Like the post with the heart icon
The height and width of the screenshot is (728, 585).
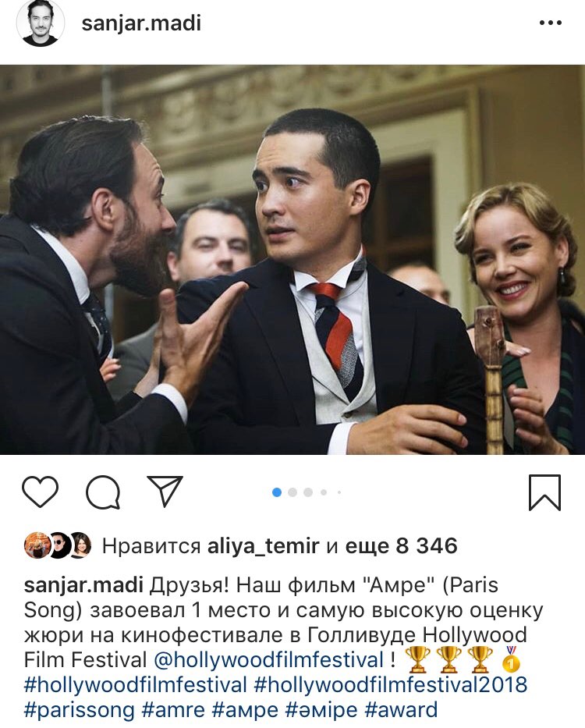tap(41, 492)
